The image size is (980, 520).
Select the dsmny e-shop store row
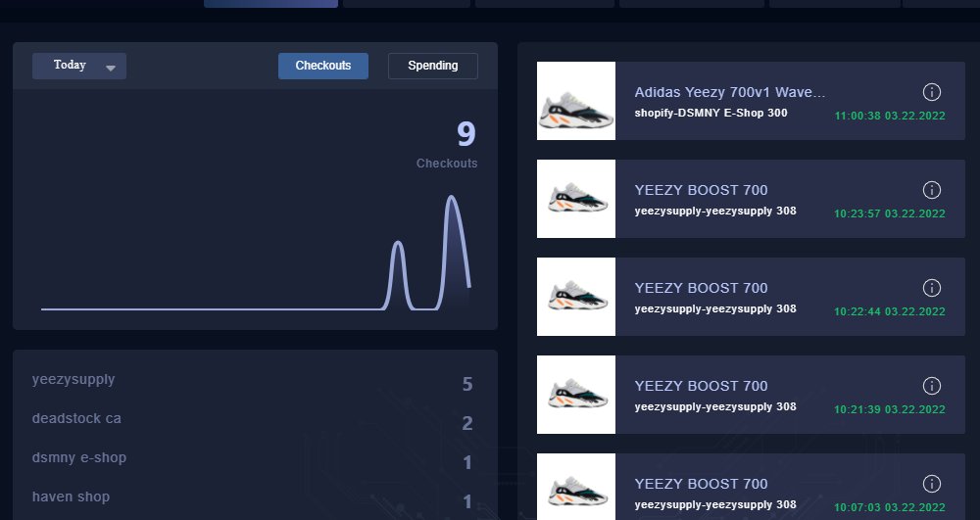(253, 459)
